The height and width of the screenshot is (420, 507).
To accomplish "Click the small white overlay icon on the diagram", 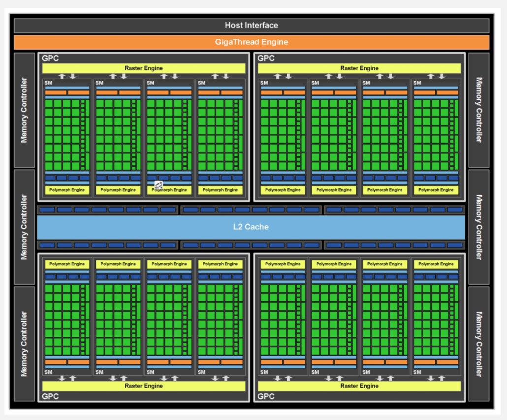I will click(x=158, y=185).
